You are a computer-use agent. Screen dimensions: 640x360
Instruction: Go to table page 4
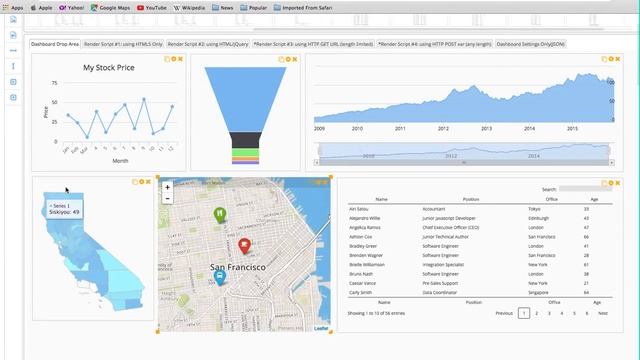coord(562,313)
